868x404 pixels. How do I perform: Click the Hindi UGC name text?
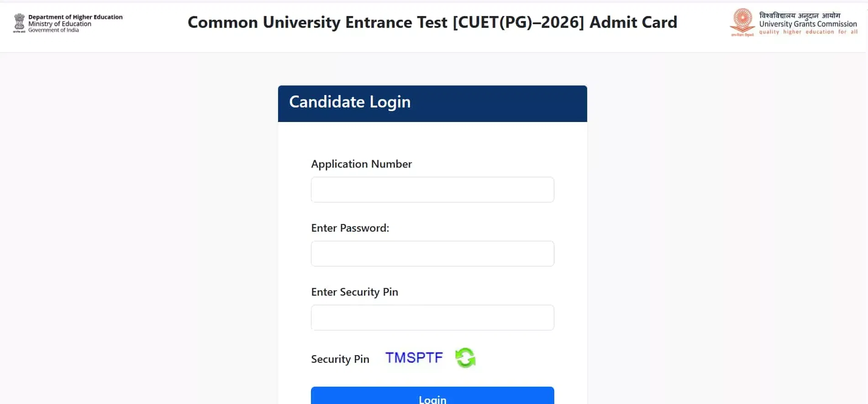pos(800,16)
